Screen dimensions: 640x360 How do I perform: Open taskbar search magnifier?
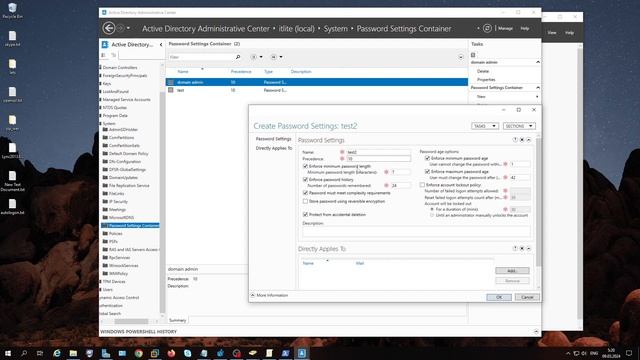24,353
